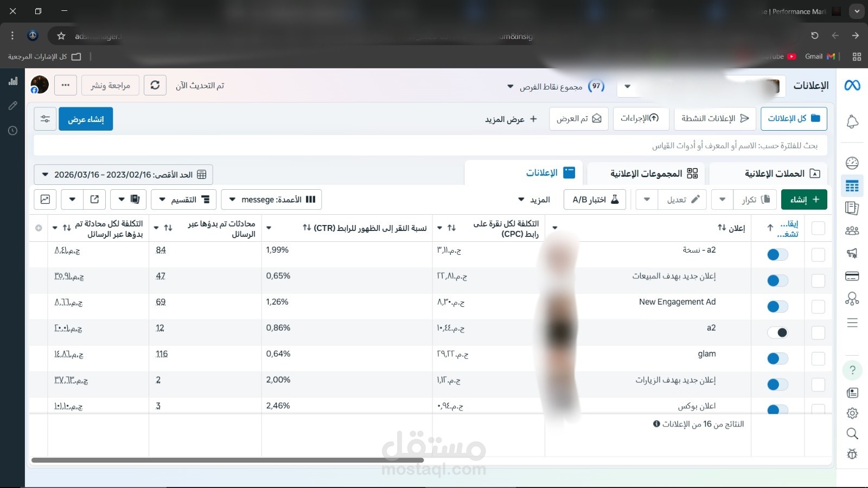
Task: Click the refresh data button
Action: tap(155, 85)
